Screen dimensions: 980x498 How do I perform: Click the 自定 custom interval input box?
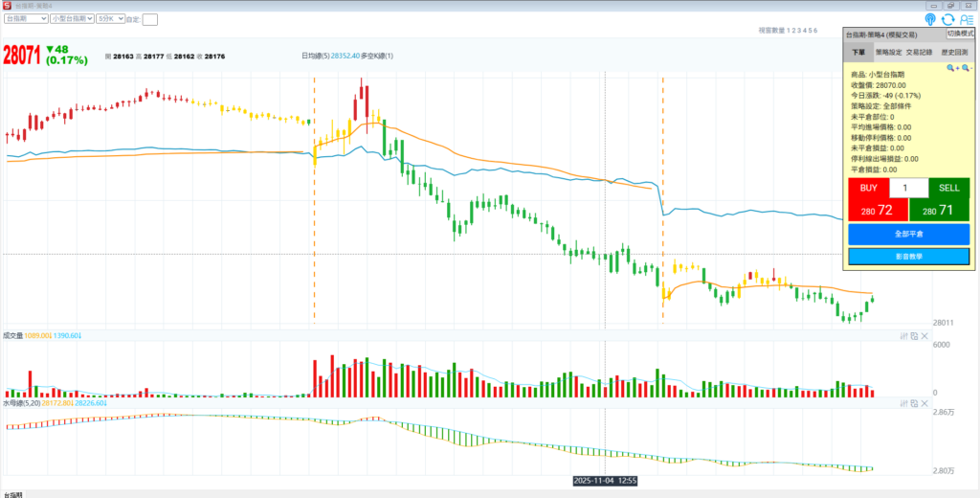(x=150, y=19)
